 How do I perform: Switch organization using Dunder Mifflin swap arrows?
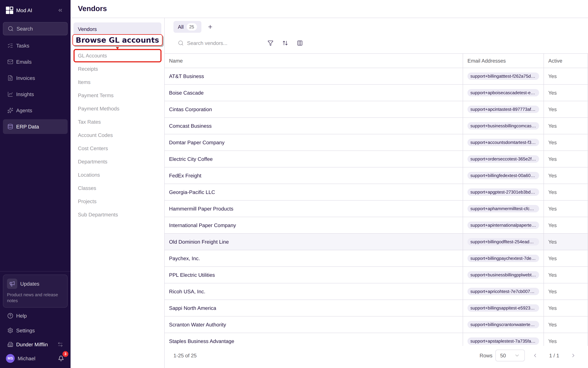60,344
